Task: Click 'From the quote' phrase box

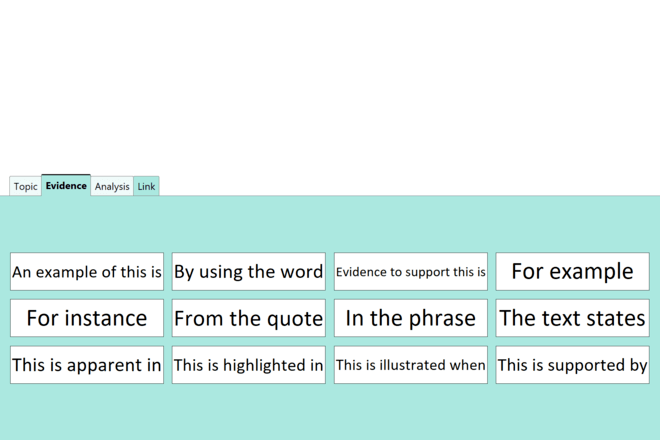Action: click(x=249, y=318)
